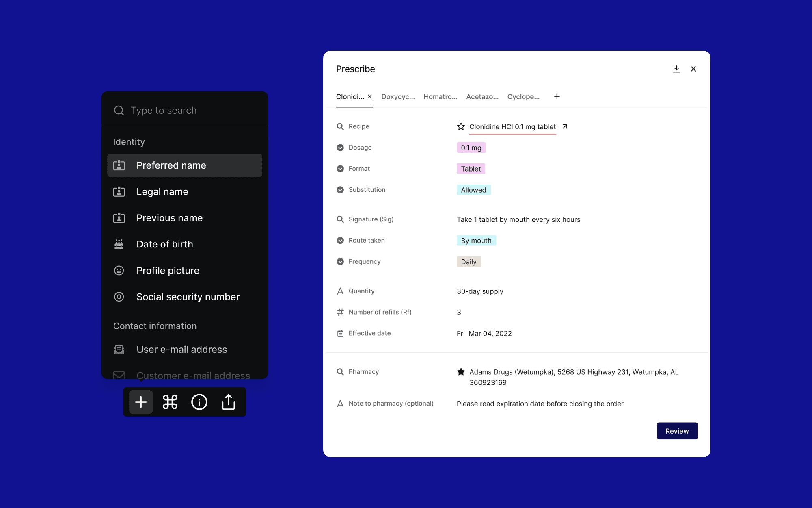
Task: Close the Clonidi... tab
Action: 370,96
